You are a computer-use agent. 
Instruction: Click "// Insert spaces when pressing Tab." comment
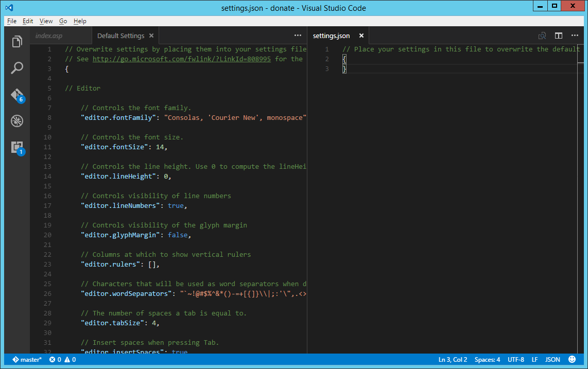point(150,342)
